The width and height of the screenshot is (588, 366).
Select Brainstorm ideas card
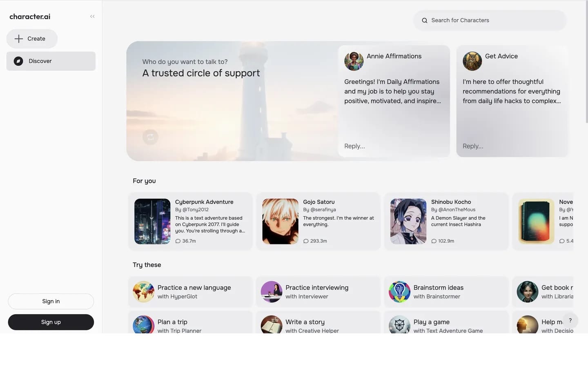(x=446, y=292)
